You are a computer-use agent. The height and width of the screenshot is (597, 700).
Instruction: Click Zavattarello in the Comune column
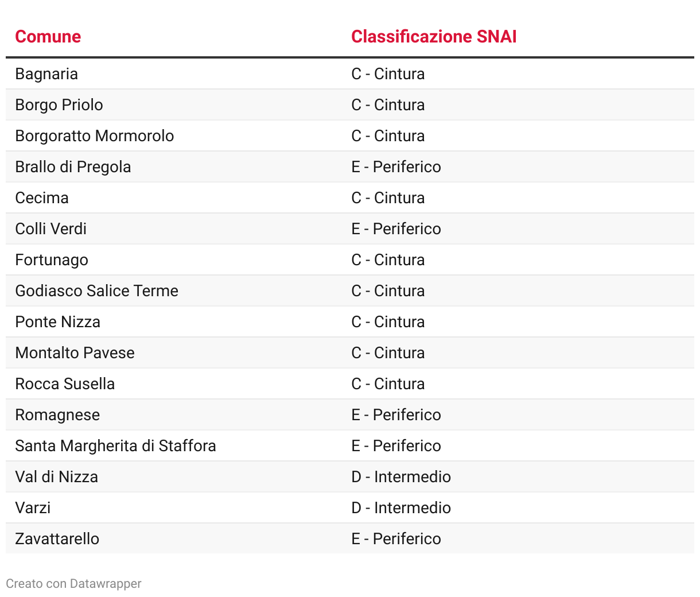pyautogui.click(x=57, y=538)
